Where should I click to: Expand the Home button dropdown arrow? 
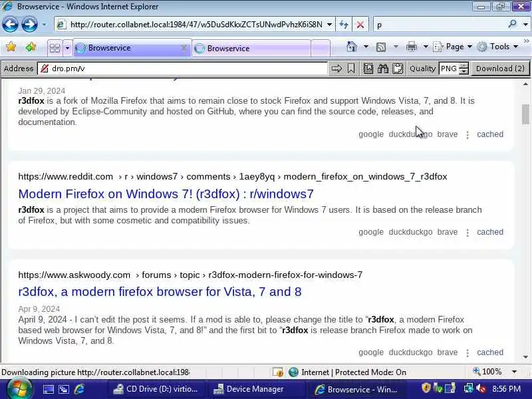[x=366, y=47]
